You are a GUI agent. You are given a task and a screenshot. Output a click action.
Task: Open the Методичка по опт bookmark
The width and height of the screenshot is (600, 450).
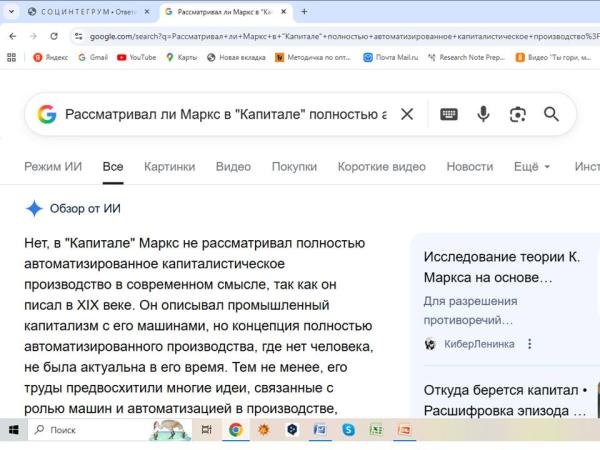(313, 57)
